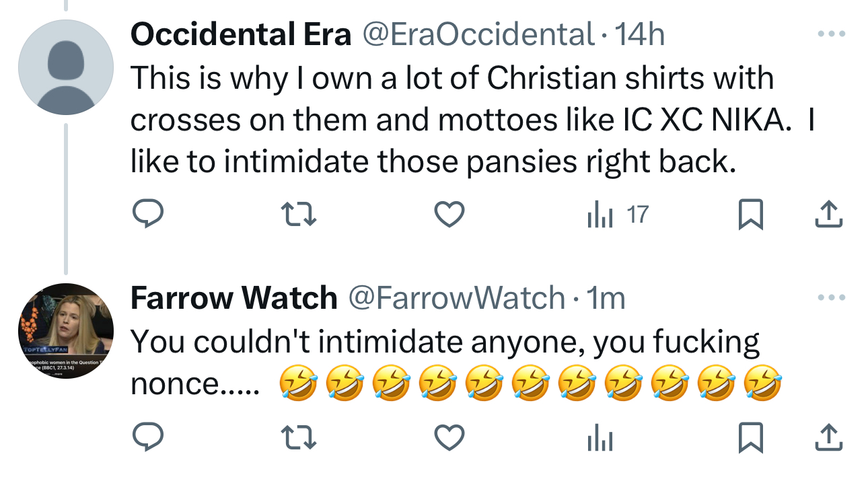Reply to the Farrow Watch tweet
Image resolution: width=868 pixels, height=477 pixels.
147,439
